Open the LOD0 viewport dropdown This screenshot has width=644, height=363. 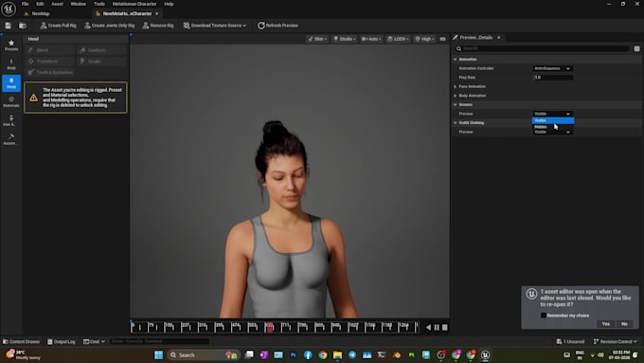click(398, 39)
